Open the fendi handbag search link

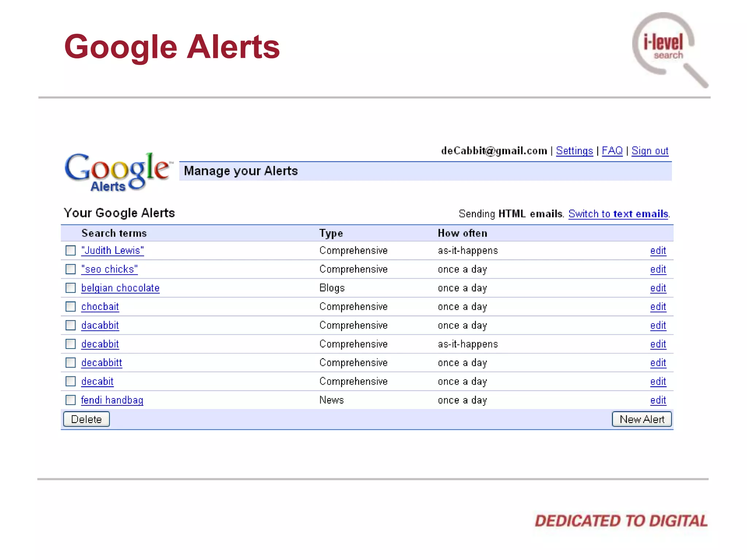[x=112, y=400]
